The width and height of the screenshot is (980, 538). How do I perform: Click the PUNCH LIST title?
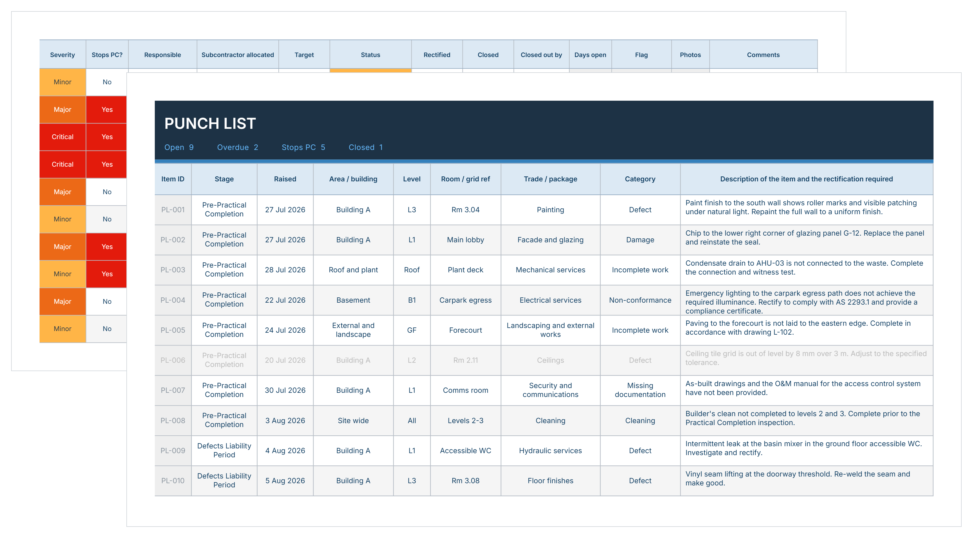(x=210, y=124)
